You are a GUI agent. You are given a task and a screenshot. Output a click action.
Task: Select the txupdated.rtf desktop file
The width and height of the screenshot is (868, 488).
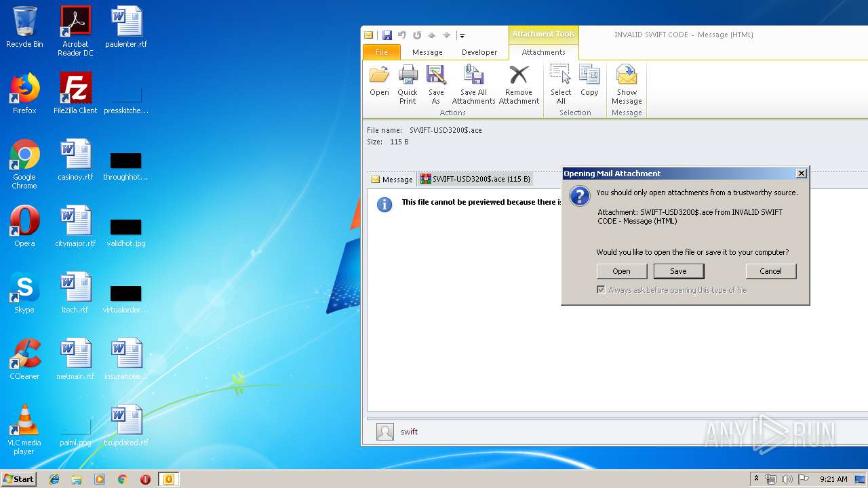[126, 426]
